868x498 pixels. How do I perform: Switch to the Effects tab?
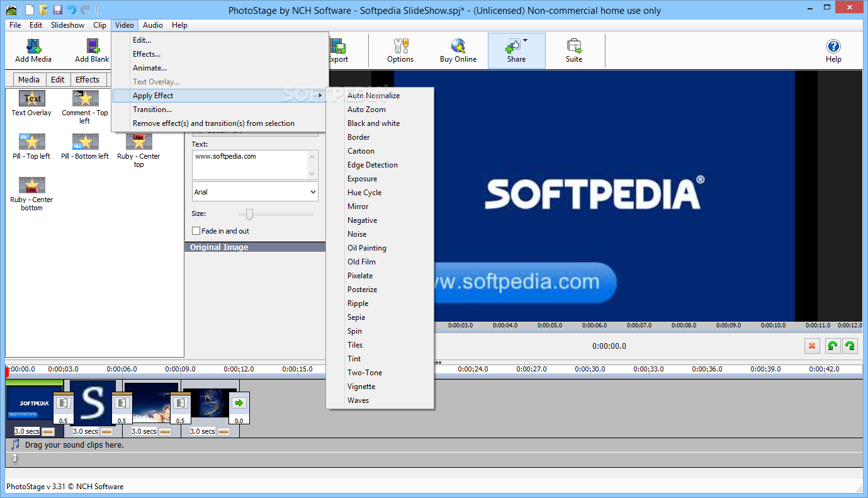(x=87, y=79)
